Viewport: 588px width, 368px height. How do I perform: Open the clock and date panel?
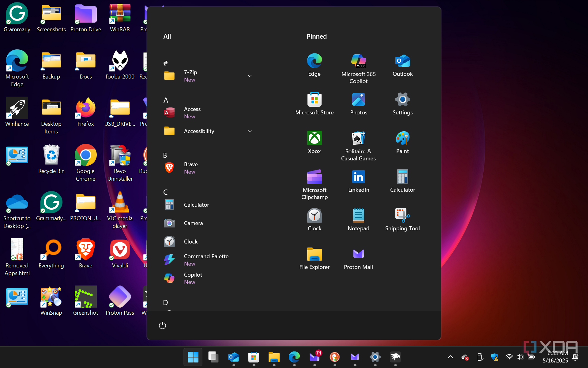[x=555, y=357]
